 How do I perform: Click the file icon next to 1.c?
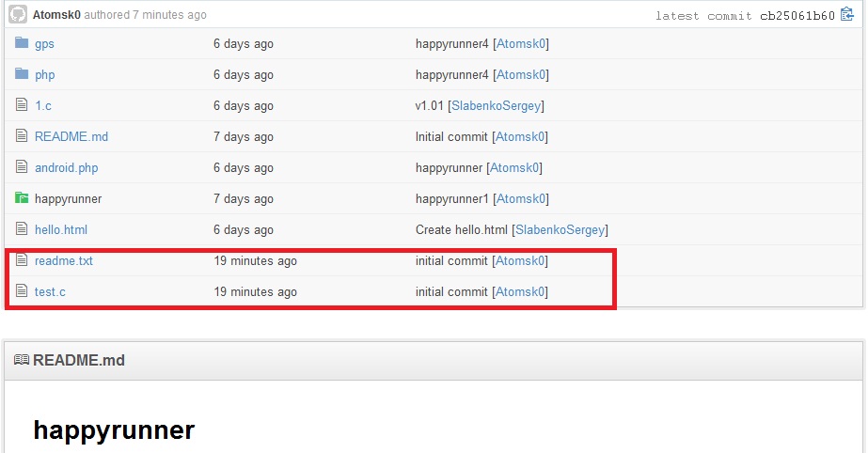click(x=21, y=104)
